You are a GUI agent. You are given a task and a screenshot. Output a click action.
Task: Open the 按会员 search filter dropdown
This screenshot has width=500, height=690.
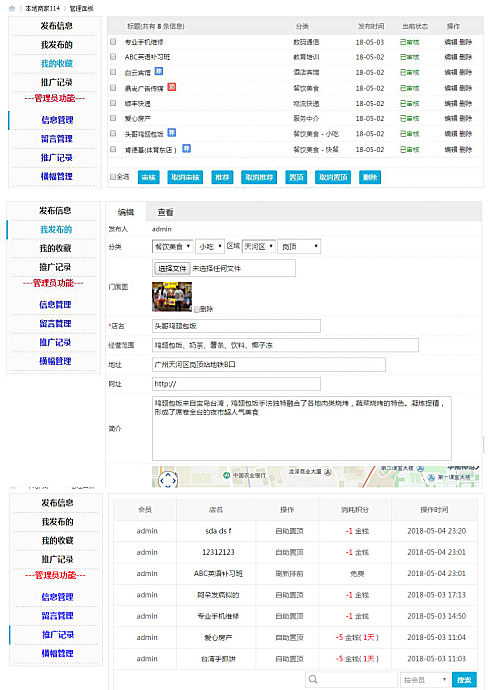pyautogui.click(x=425, y=680)
